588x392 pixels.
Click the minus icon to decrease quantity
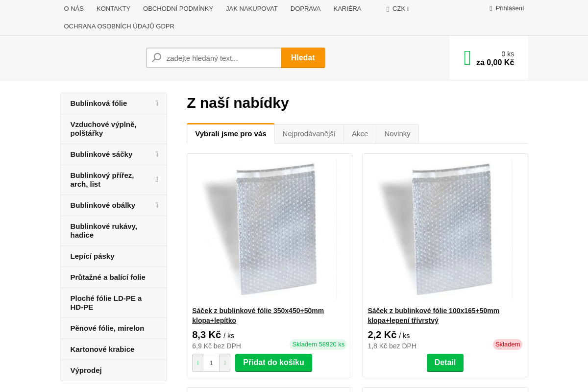pyautogui.click(x=198, y=363)
